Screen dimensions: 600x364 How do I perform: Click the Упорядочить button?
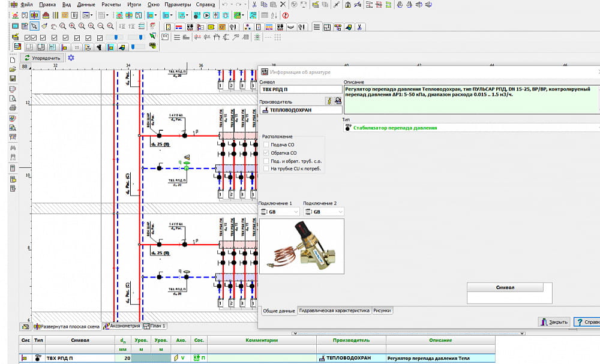(42, 58)
